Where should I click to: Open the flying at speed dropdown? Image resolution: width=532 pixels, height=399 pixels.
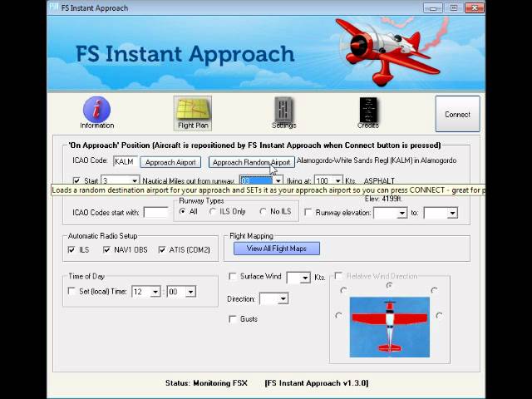[x=338, y=181]
